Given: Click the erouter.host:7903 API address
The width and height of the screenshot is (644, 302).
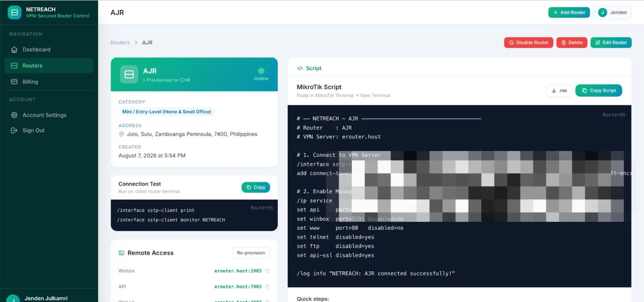Looking at the screenshot, I should [x=238, y=287].
